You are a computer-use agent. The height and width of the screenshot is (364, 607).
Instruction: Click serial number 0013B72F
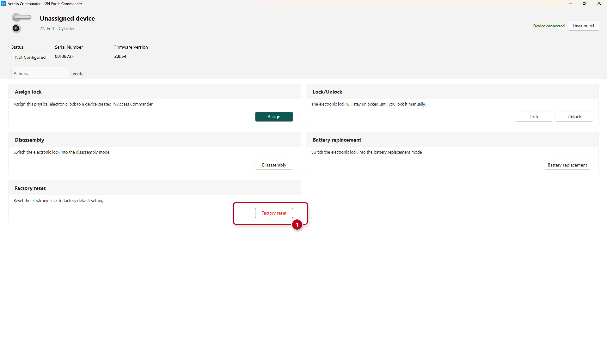(x=64, y=56)
